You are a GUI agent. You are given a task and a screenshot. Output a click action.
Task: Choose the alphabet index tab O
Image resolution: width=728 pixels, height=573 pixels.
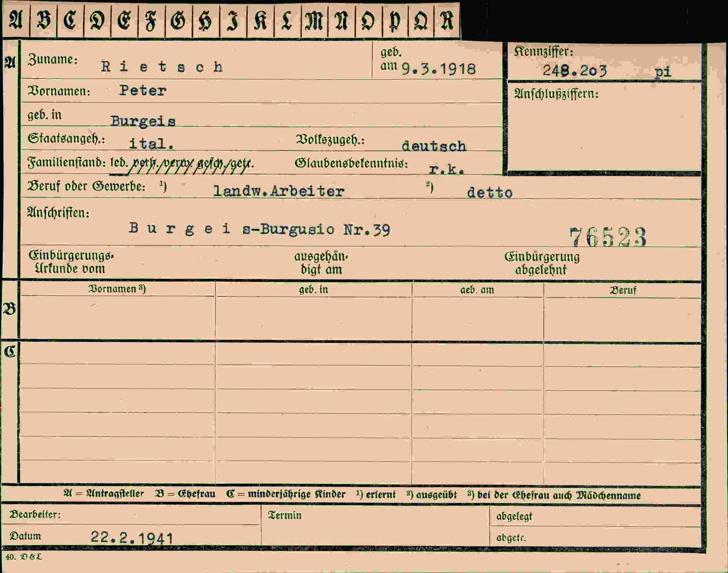click(x=368, y=21)
